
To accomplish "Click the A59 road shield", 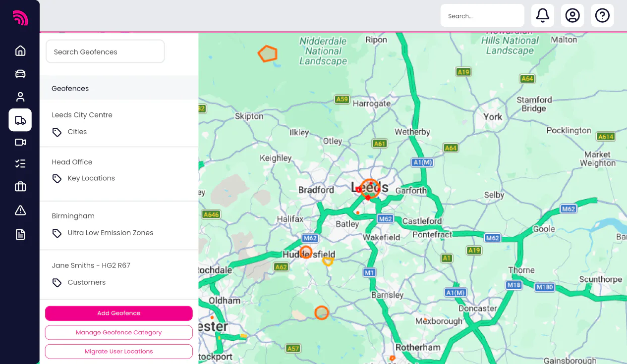I will click(342, 99).
